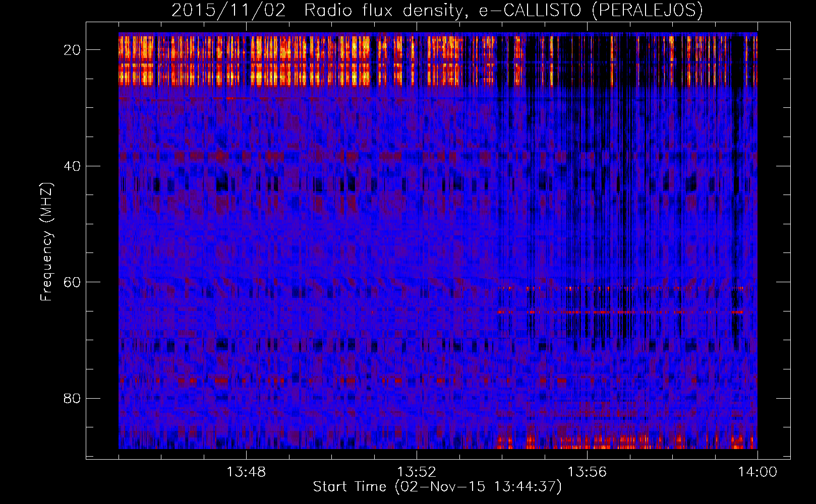Click the PERALEJOS station name in the title
The width and height of the screenshot is (816, 504).
[x=647, y=10]
